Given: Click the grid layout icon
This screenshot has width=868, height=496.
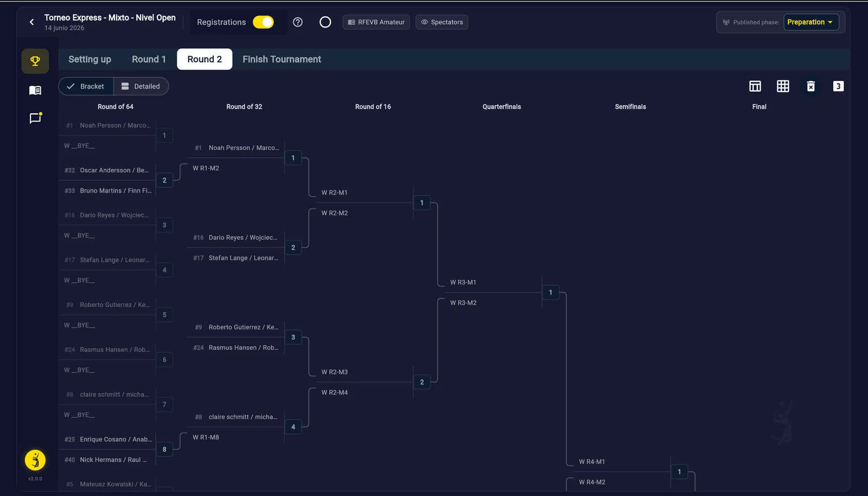Looking at the screenshot, I should pos(783,86).
